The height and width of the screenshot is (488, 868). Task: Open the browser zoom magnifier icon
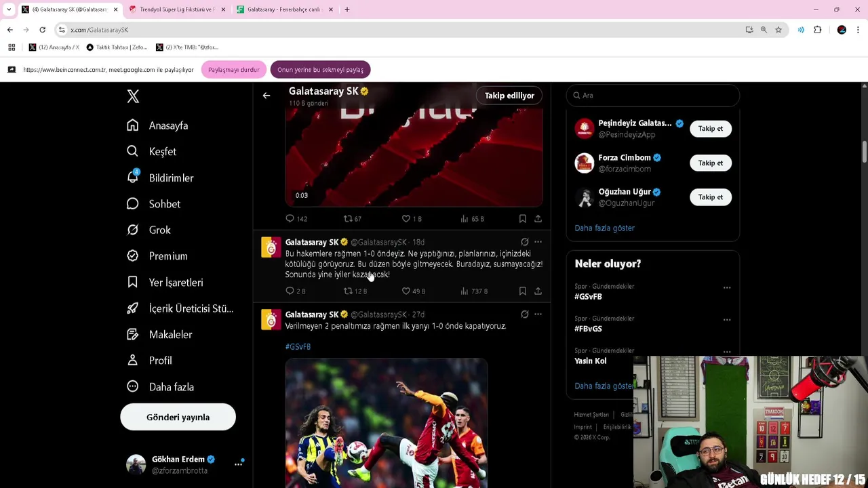[x=764, y=30]
